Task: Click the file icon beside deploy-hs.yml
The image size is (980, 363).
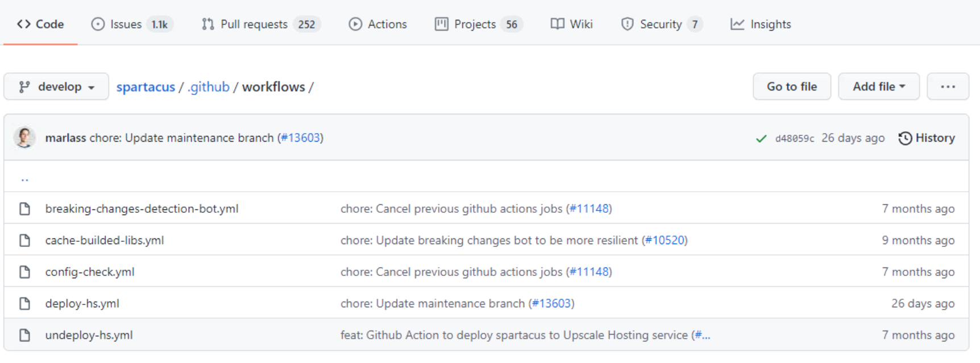Action: click(24, 303)
